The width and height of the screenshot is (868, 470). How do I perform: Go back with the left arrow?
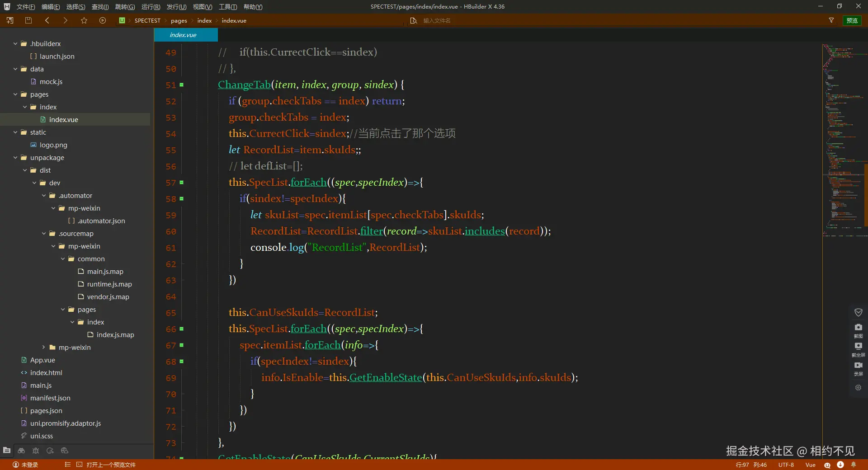pyautogui.click(x=47, y=20)
